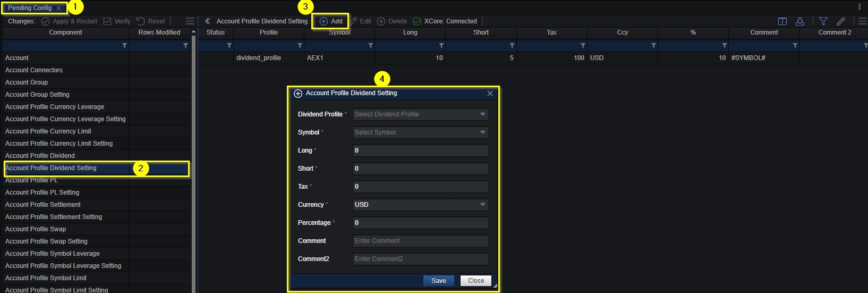Image resolution: width=868 pixels, height=293 pixels.
Task: Click the XCore Connected status indicator
Action: [x=445, y=21]
